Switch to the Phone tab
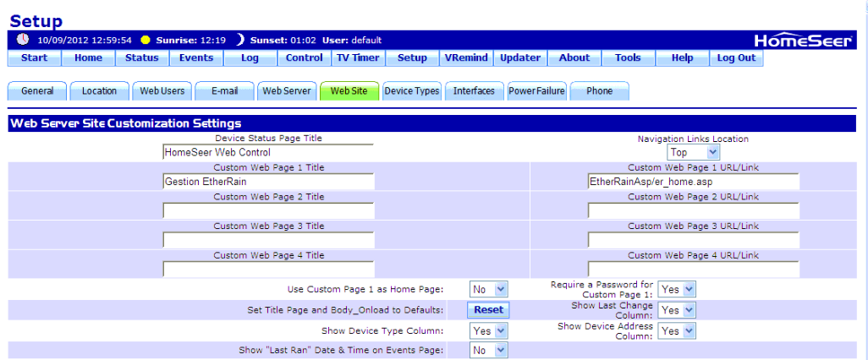 pos(600,91)
